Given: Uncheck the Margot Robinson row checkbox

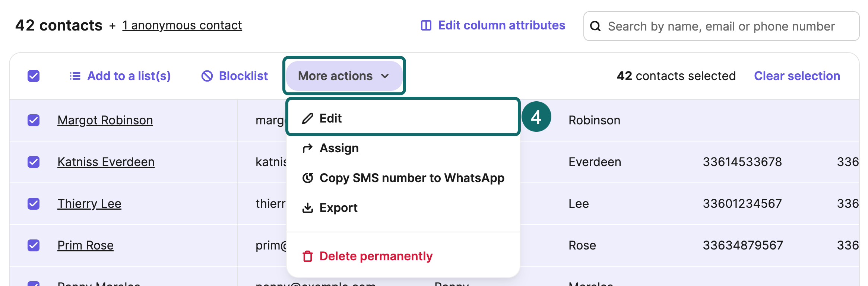Looking at the screenshot, I should [34, 120].
